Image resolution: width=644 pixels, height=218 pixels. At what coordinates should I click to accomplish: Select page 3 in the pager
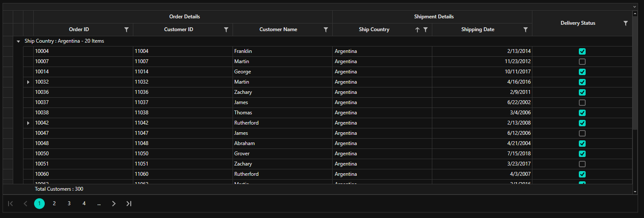coord(69,203)
